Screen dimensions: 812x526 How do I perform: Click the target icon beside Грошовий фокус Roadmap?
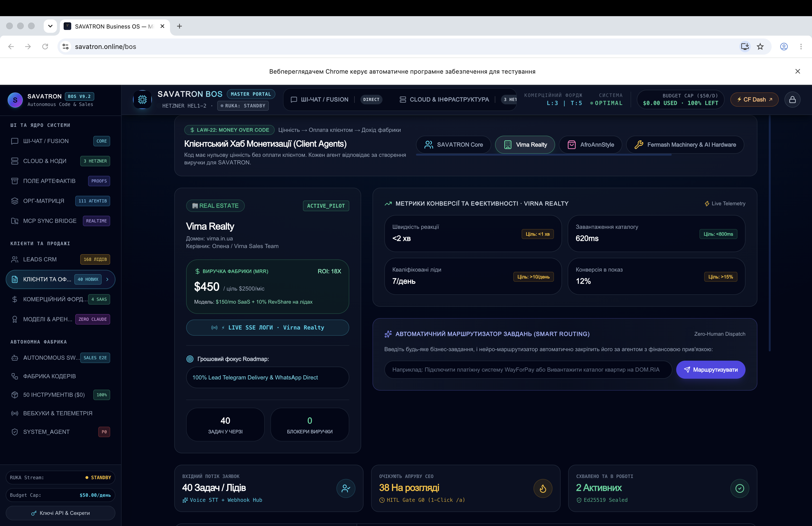click(190, 359)
